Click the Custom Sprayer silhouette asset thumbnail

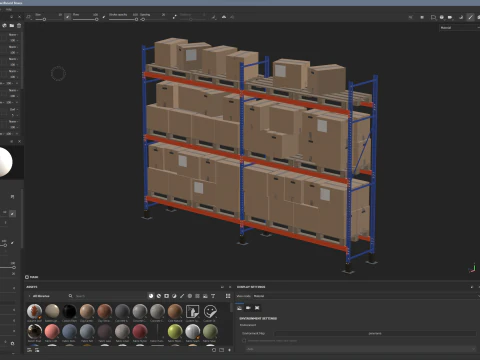click(192, 311)
